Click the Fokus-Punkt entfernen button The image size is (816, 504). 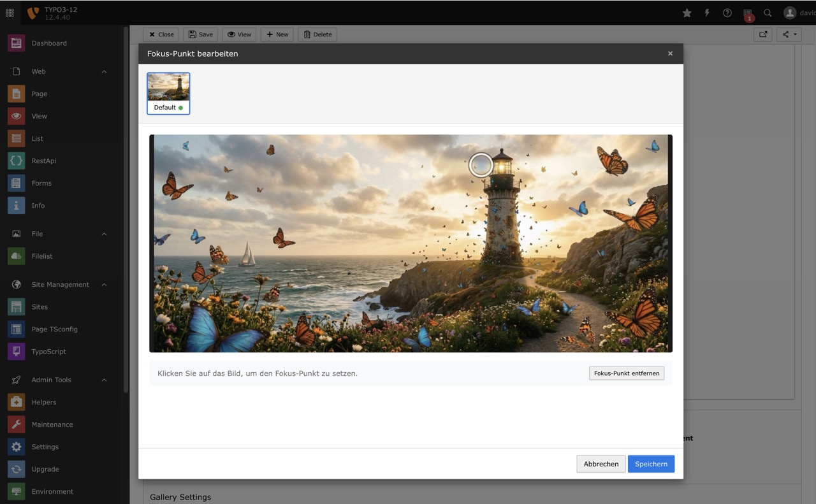(626, 373)
